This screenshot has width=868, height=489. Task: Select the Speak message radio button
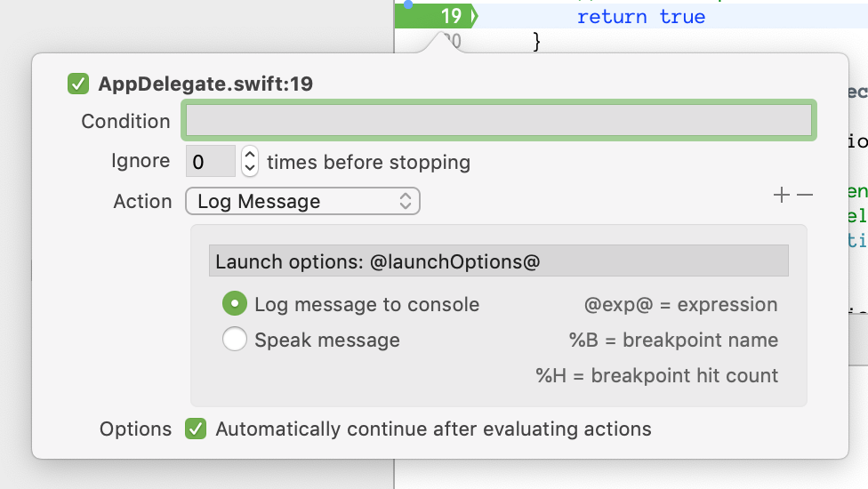tap(234, 340)
